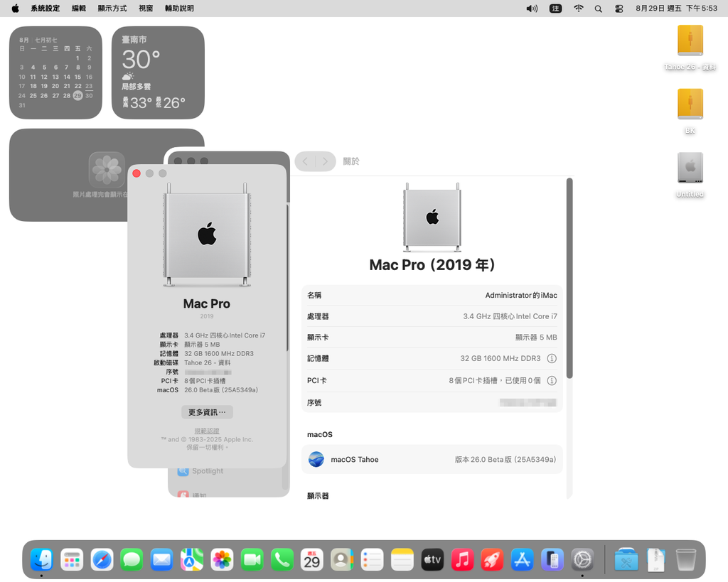Open the 輔助說明 menu
Viewport: 728px width, 582px height.
coord(179,9)
